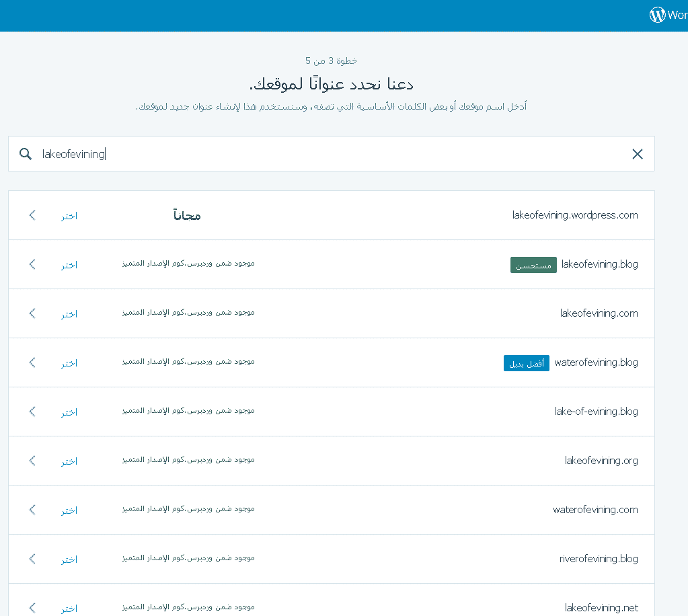This screenshot has width=688, height=616.
Task: Expand details for lakeofevining.org
Action: tap(32, 461)
